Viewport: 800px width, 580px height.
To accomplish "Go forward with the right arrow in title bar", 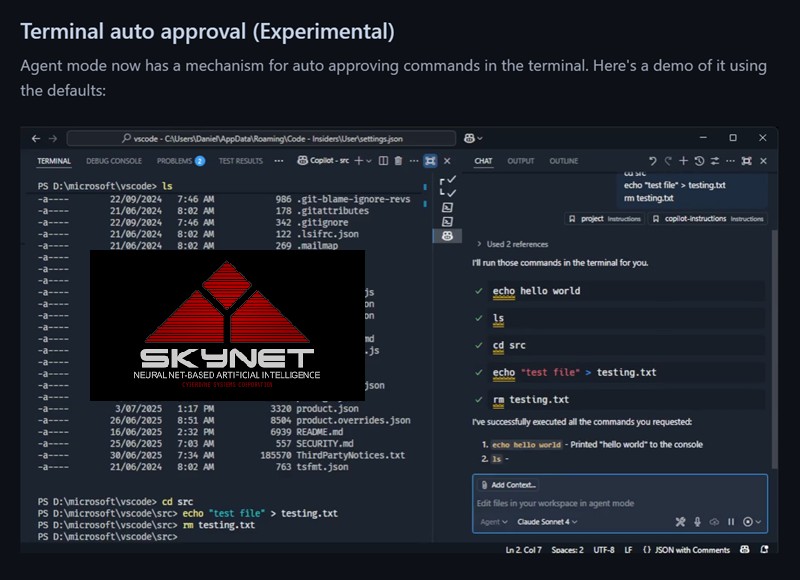I will (53, 138).
